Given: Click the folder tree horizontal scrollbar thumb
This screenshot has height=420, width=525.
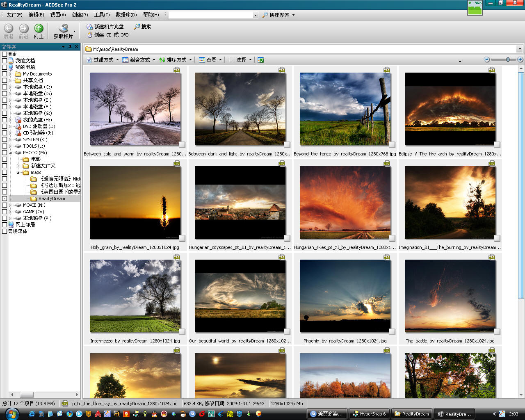Looking at the screenshot, I should coord(27,395).
